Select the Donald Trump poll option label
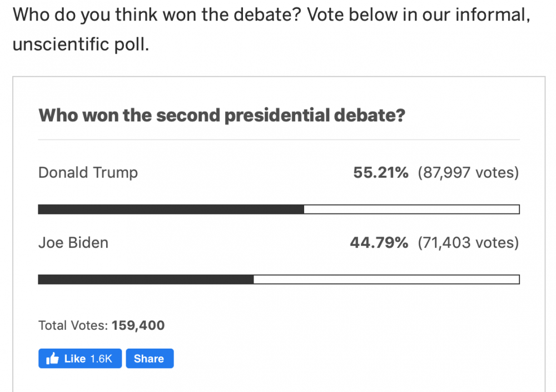This screenshot has height=392, width=556. 88,172
